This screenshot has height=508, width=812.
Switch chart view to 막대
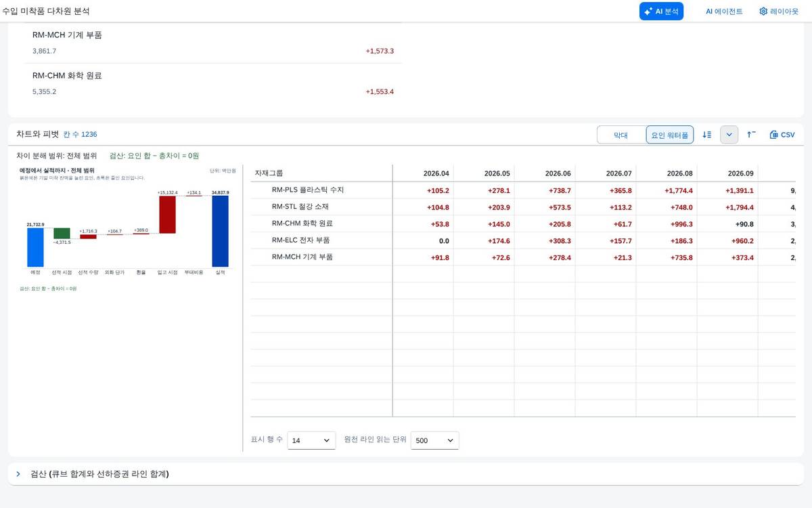(x=621, y=135)
